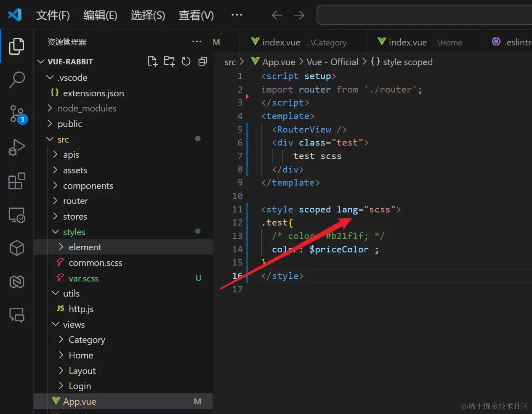
Task: Click './router' import path string
Action: [390, 90]
